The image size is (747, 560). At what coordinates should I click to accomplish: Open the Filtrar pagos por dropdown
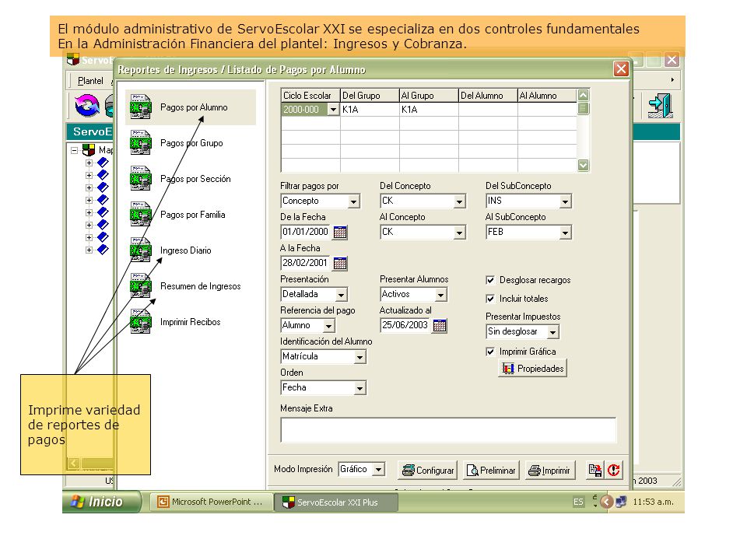[353, 201]
